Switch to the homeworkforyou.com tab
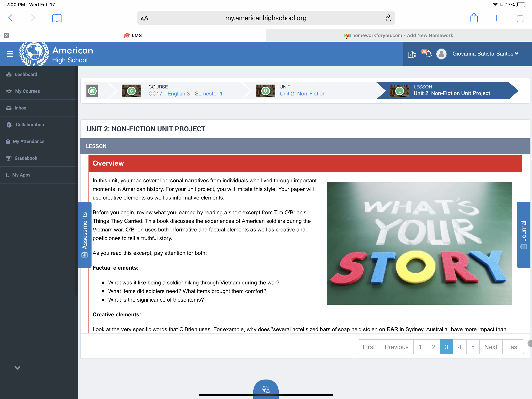532x399 pixels. (399, 35)
